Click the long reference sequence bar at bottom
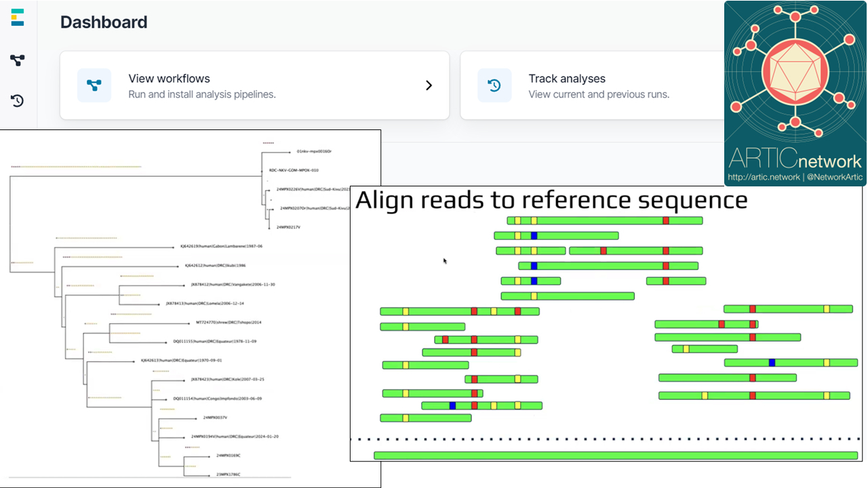The width and height of the screenshot is (868, 488). click(616, 455)
